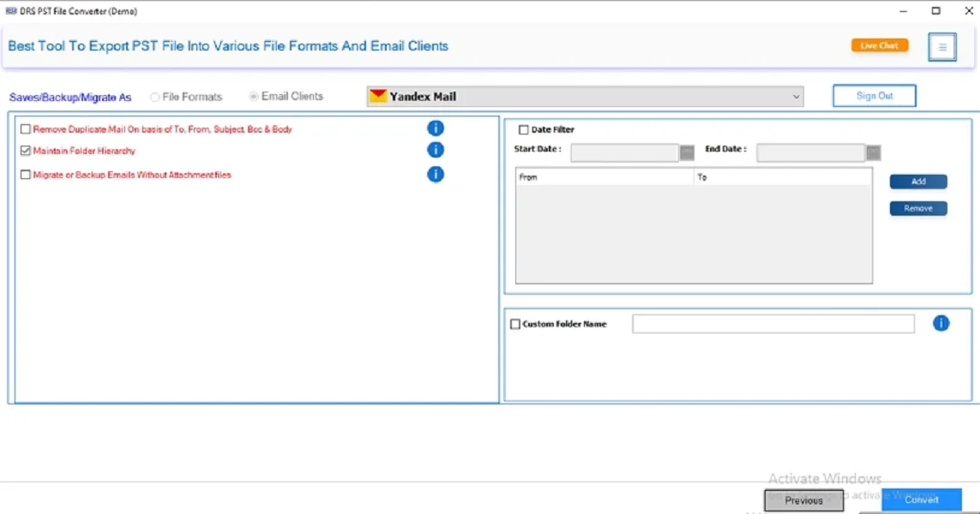Click the Sign Out button
This screenshot has width=980, height=514.
point(875,96)
